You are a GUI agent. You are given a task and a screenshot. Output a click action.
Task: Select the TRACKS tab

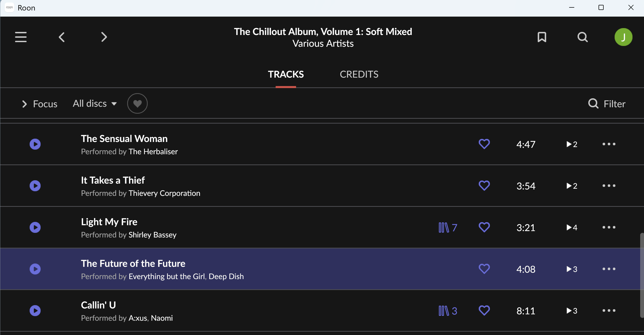coord(286,74)
